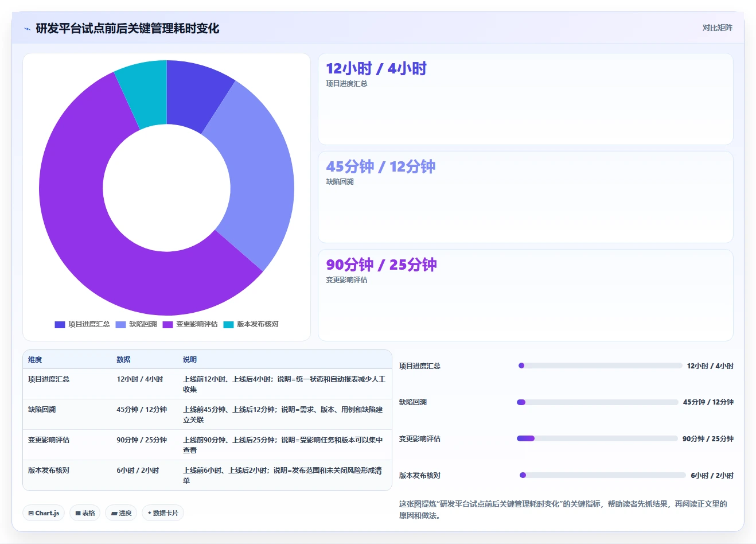756x544 pixels.
Task: Click progress value 6小时 / 2小时
Action: pos(712,476)
